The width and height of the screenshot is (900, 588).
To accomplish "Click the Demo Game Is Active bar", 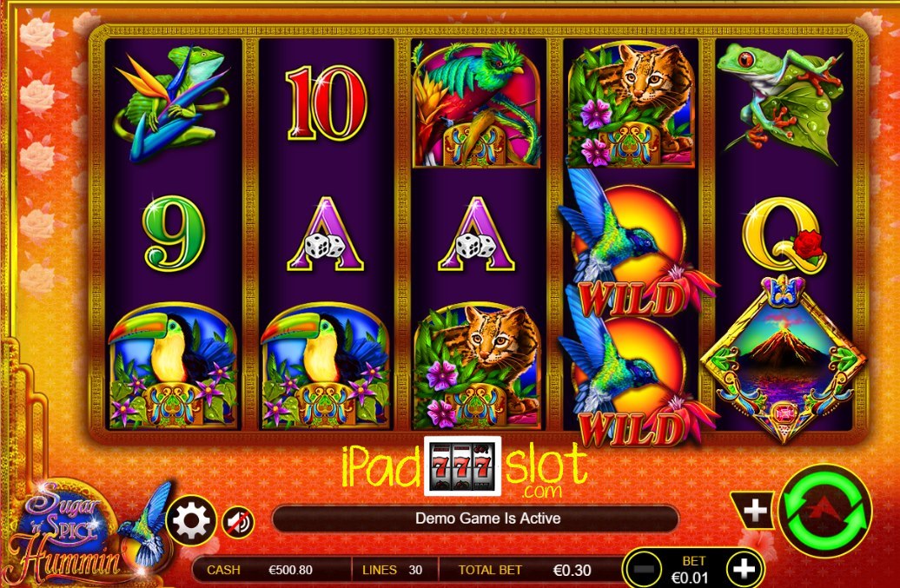I will coord(476,519).
